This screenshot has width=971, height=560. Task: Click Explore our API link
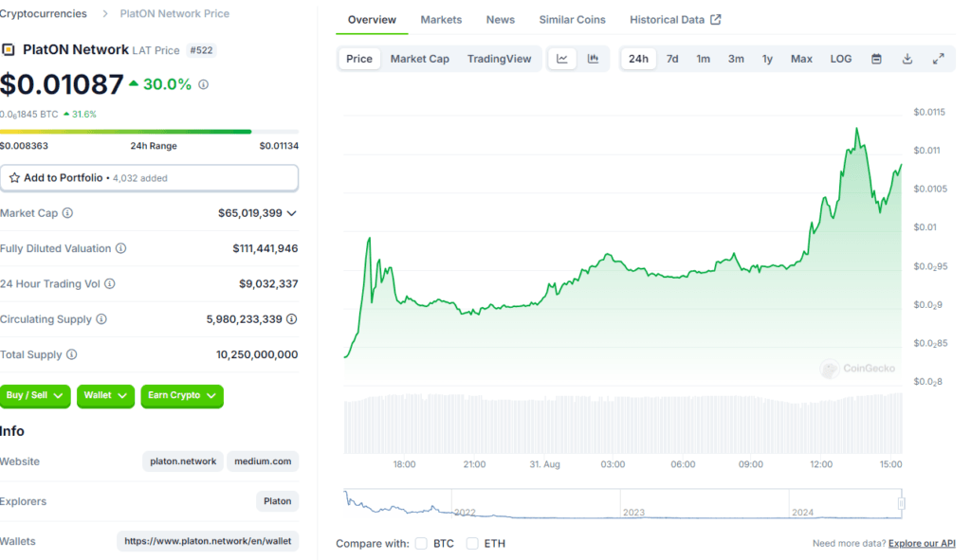(x=922, y=543)
